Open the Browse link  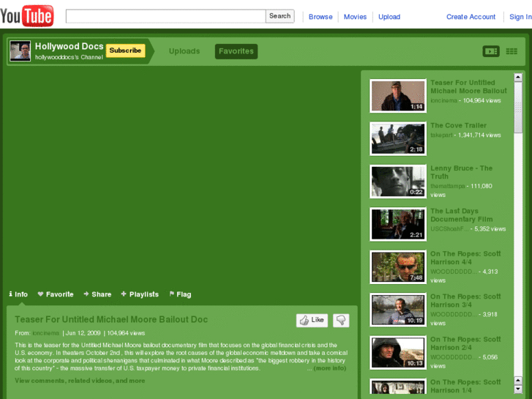click(x=321, y=17)
